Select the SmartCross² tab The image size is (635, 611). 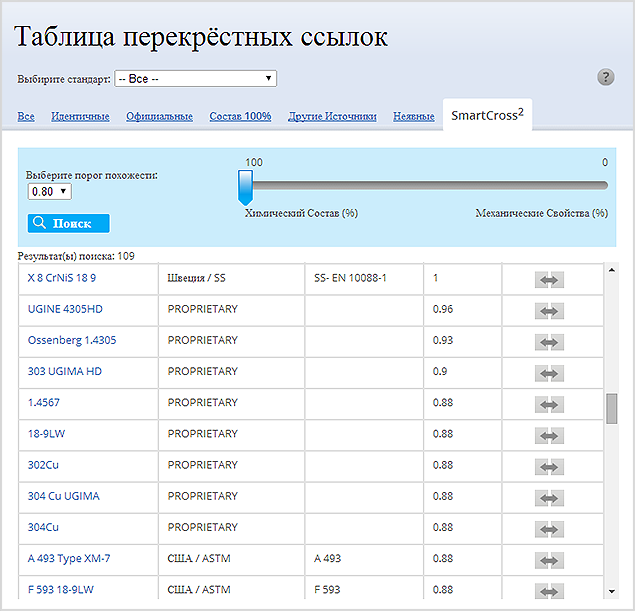(487, 115)
